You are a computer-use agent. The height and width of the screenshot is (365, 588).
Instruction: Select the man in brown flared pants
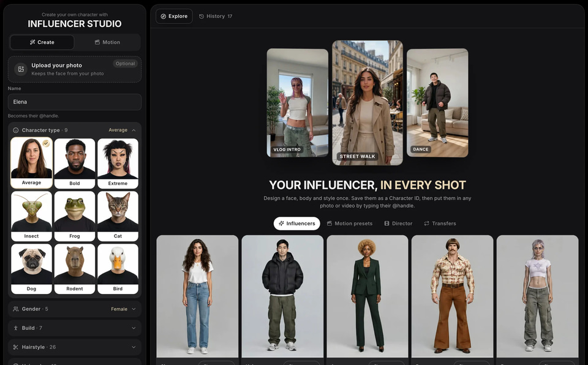point(452,296)
